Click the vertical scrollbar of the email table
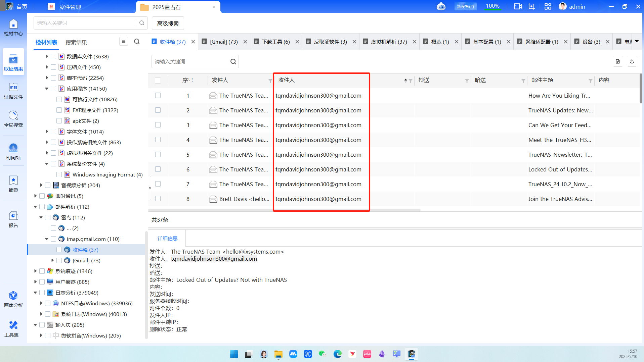The width and height of the screenshot is (644, 362). (641, 89)
